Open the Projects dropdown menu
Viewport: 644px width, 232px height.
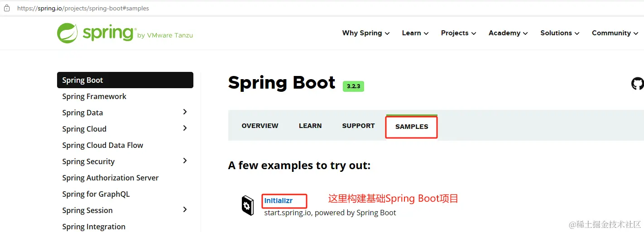(x=459, y=33)
